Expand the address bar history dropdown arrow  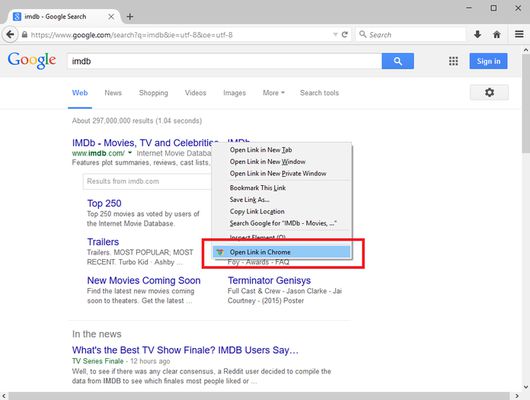pyautogui.click(x=335, y=34)
